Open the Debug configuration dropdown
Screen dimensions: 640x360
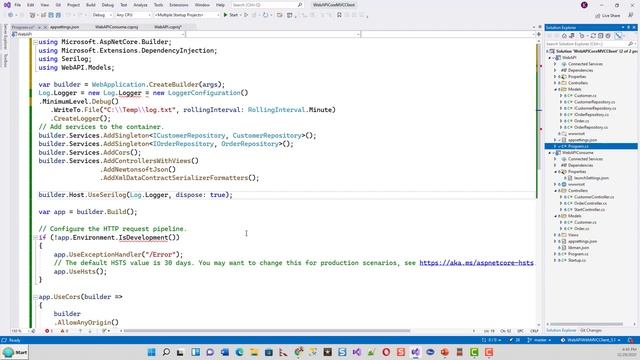(102, 15)
